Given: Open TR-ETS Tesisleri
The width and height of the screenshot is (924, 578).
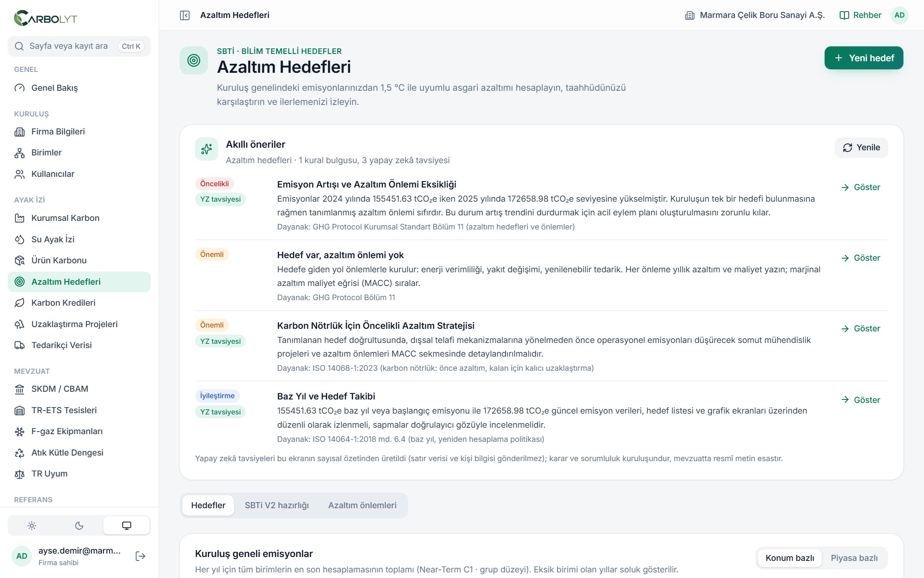Looking at the screenshot, I should tap(79, 410).
